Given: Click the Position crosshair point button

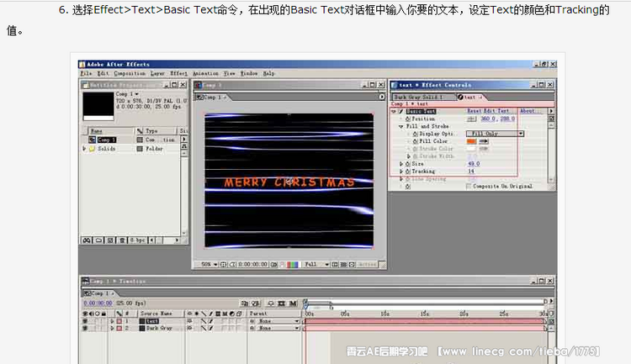Looking at the screenshot, I should click(471, 119).
